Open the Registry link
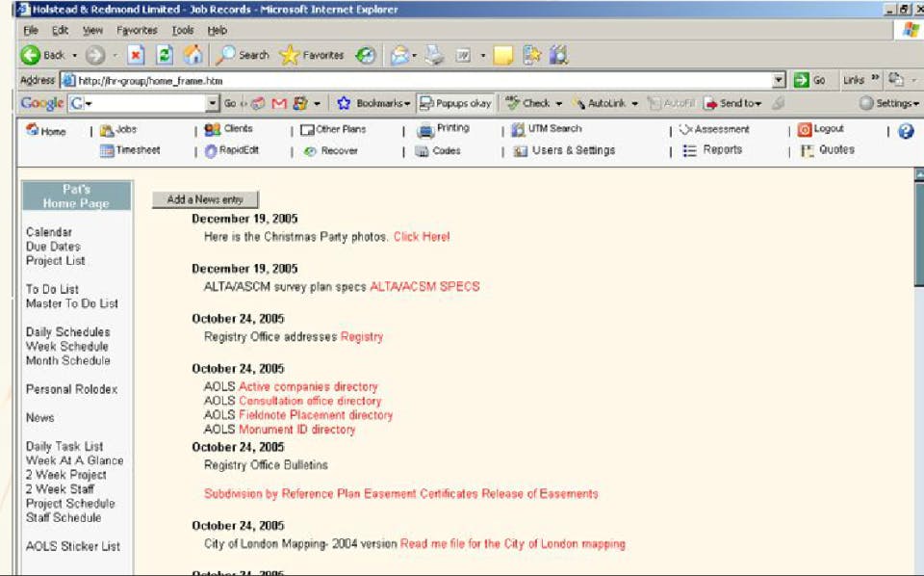The height and width of the screenshot is (576, 924). point(362,337)
